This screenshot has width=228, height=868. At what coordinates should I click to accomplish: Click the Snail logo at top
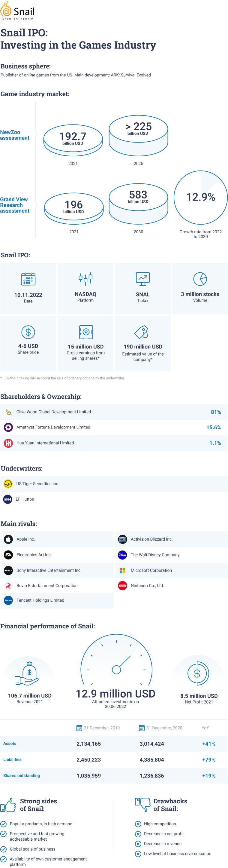(17, 11)
